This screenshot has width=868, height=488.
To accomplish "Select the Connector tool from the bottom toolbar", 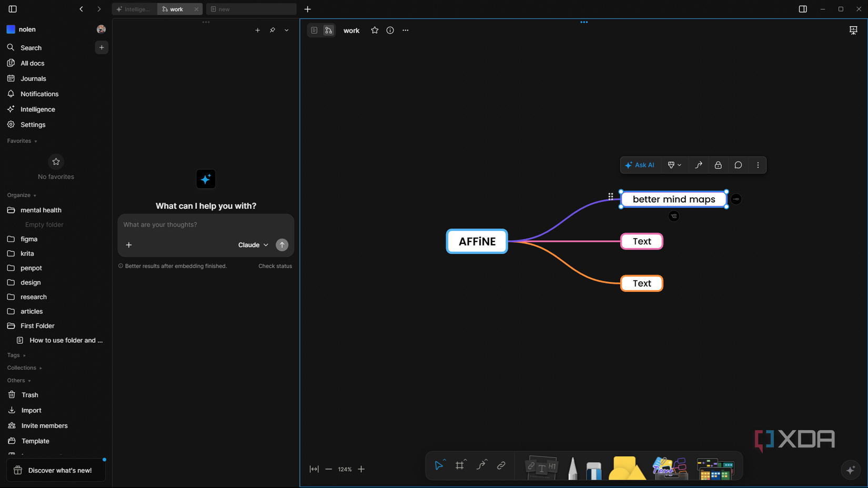I will coord(481,466).
